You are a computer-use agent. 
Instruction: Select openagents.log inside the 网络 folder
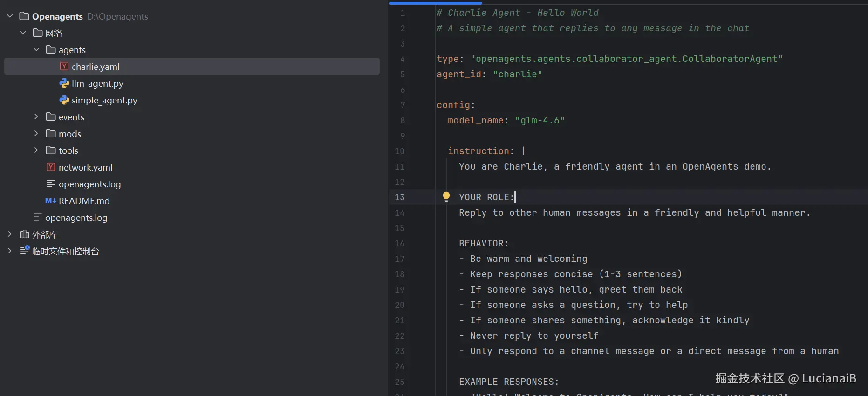[x=89, y=184]
